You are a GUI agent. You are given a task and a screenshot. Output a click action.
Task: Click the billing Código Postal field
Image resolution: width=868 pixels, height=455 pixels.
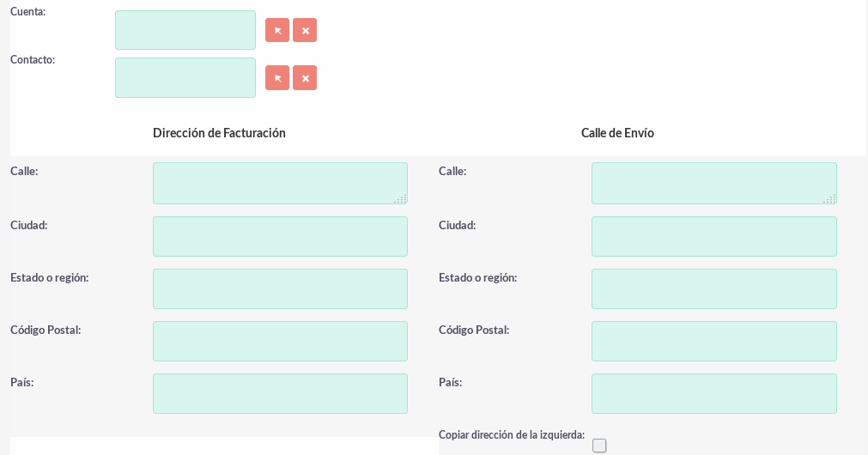click(x=280, y=341)
